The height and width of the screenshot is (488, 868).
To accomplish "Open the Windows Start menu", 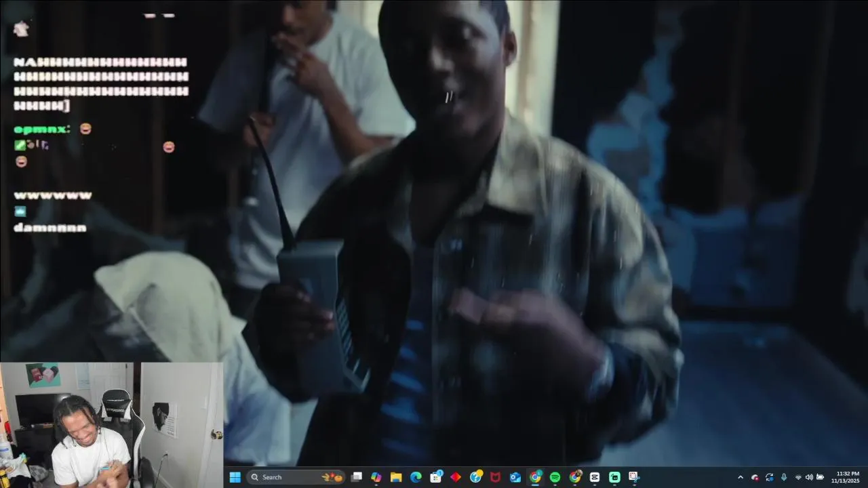I will (235, 477).
